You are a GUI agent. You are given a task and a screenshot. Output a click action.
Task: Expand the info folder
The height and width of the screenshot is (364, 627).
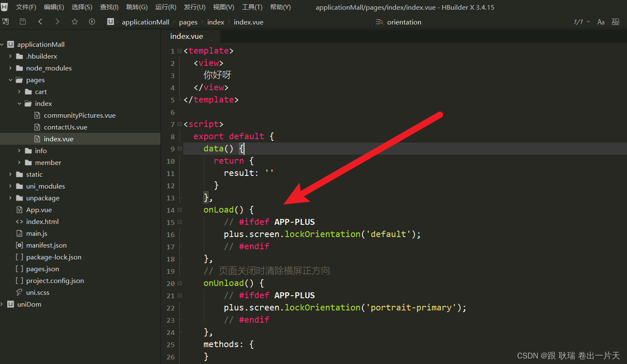pos(19,151)
